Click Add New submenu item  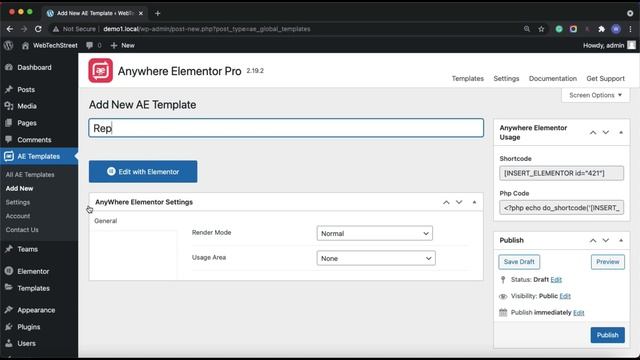[19, 189]
